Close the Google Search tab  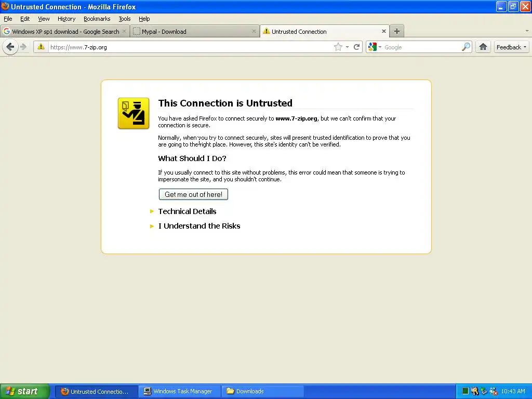pyautogui.click(x=124, y=31)
